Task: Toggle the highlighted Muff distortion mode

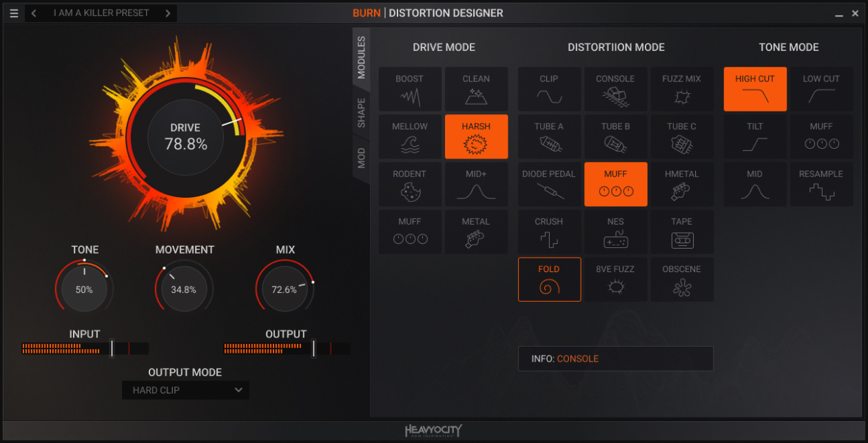Action: (615, 184)
